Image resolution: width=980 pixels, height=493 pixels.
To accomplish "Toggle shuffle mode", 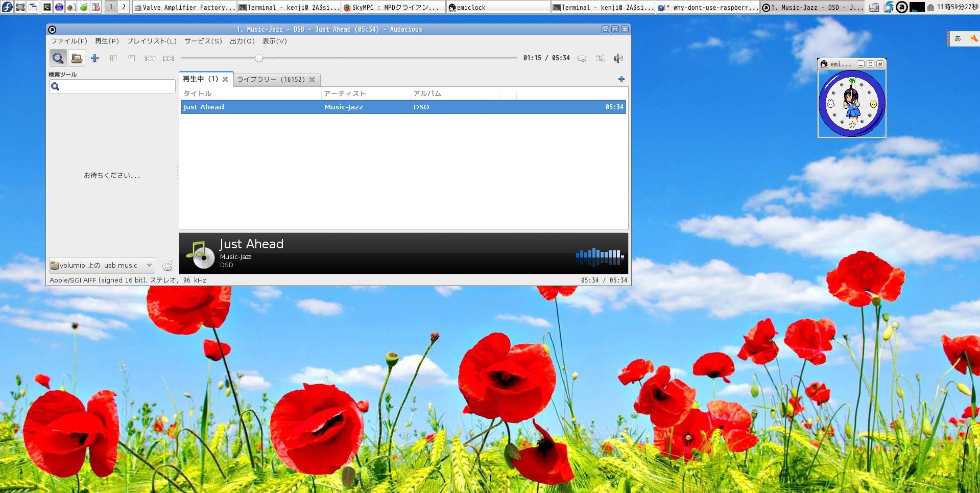I will pos(601,59).
